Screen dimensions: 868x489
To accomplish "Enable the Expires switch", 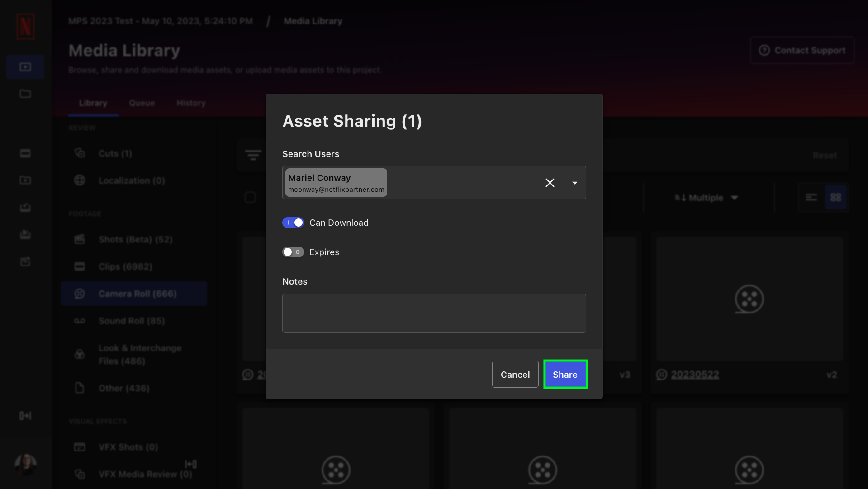I will (293, 252).
